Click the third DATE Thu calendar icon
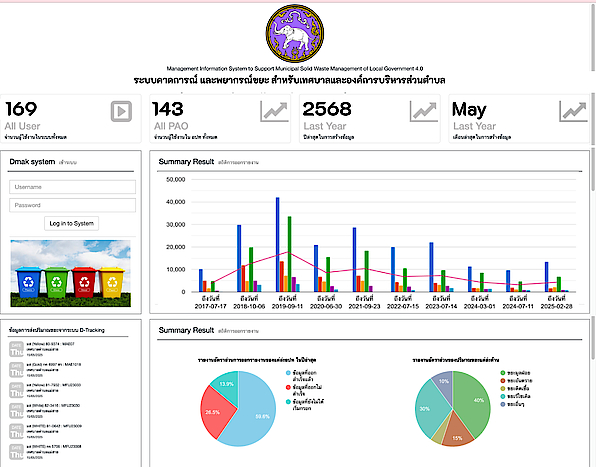The width and height of the screenshot is (596, 467). (x=16, y=390)
